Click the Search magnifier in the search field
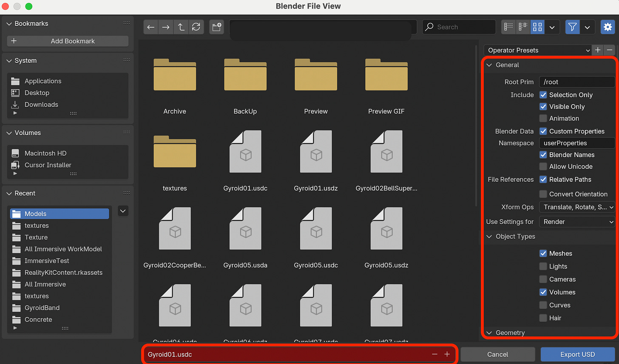This screenshot has width=619, height=364. (x=429, y=27)
